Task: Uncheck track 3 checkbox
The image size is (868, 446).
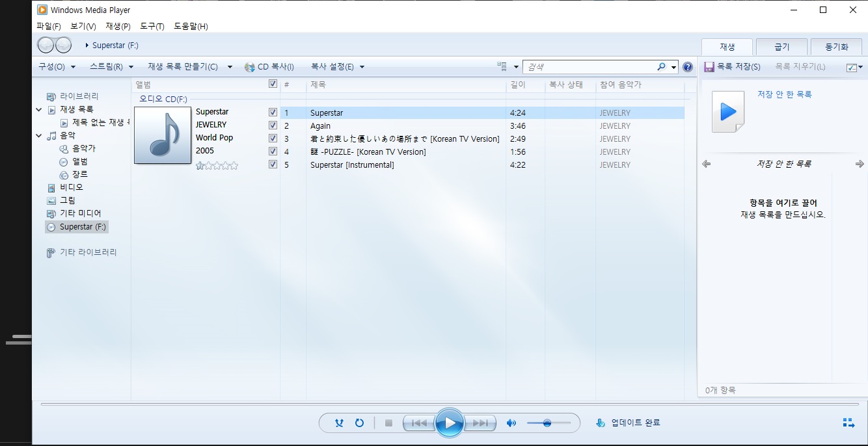Action: tap(273, 138)
